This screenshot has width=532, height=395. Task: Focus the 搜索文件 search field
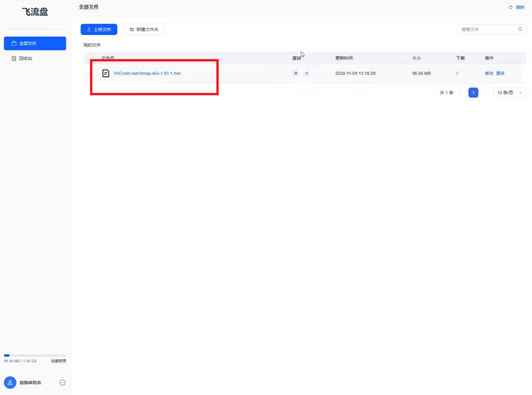[x=492, y=29]
